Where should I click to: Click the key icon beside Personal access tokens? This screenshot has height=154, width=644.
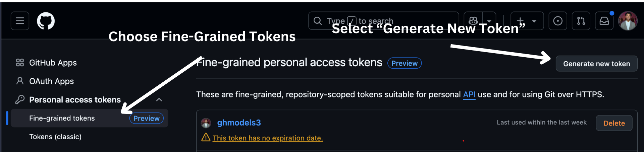[20, 99]
